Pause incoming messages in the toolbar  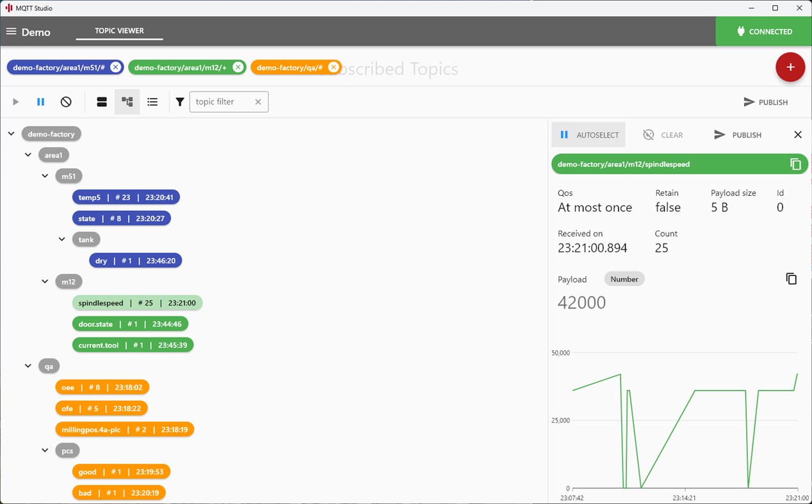[40, 102]
